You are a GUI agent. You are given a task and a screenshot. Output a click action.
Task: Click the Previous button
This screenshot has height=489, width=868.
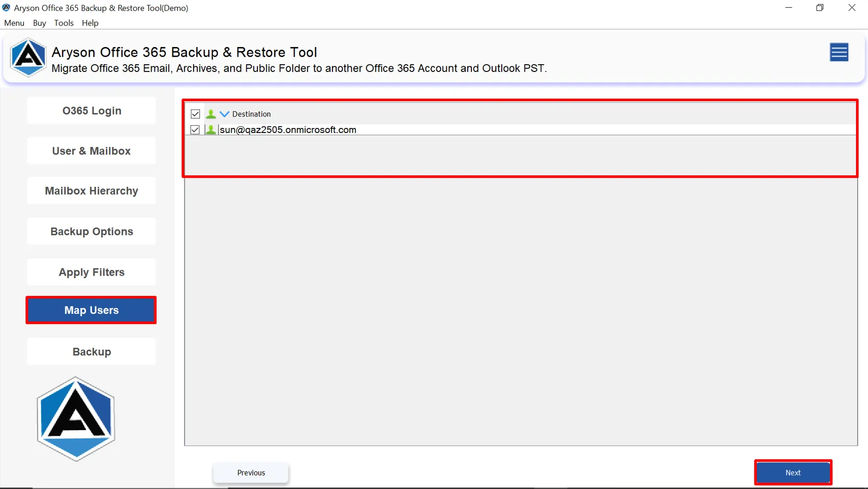click(x=251, y=472)
